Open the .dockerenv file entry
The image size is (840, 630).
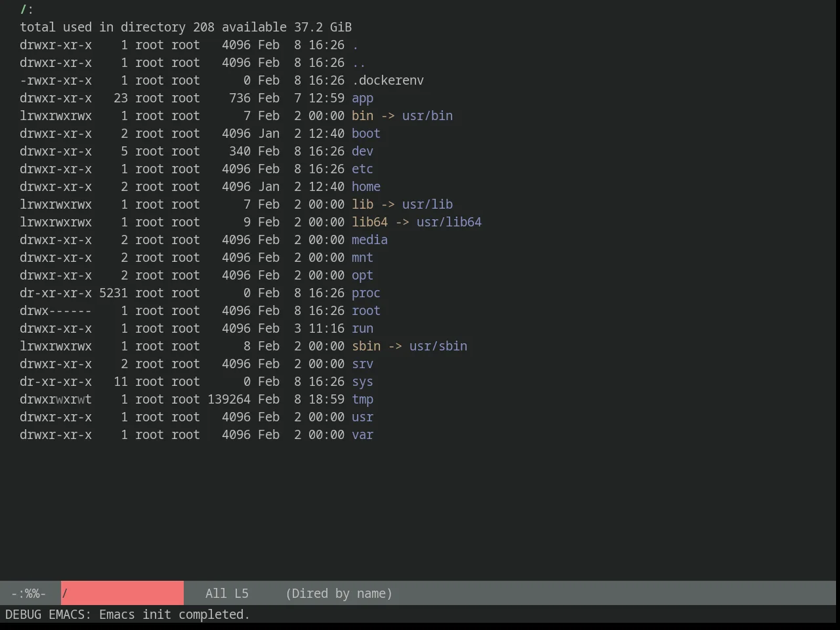(388, 81)
